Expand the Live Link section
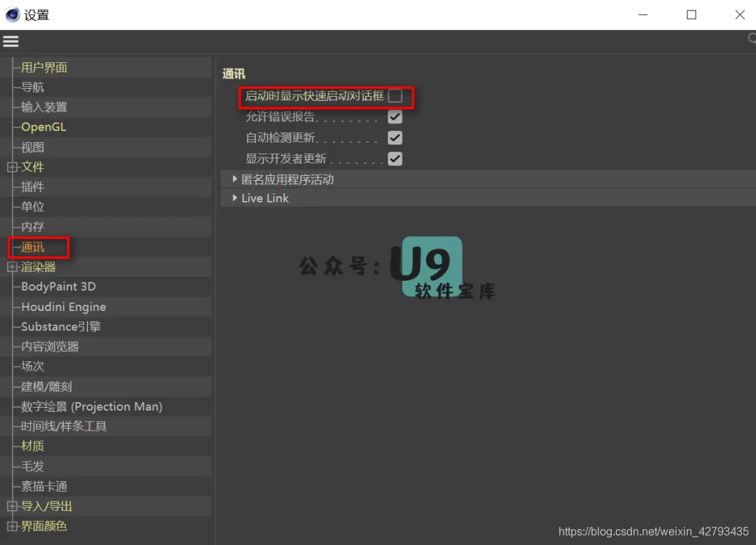The width and height of the screenshot is (756, 545). pyautogui.click(x=234, y=198)
